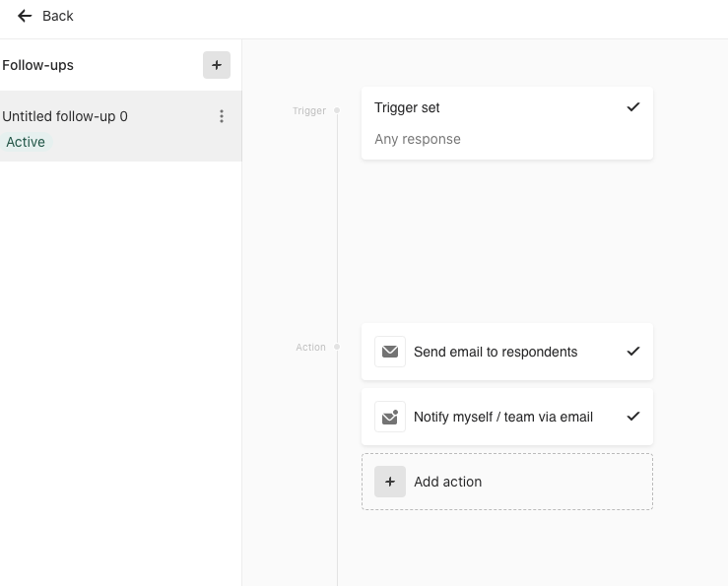Click the Follow-ups panel heading

(x=37, y=65)
